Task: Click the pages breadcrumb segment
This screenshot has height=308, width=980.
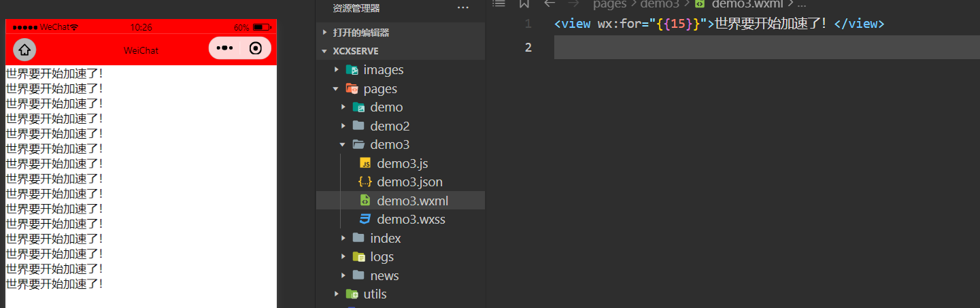Action: [x=609, y=5]
